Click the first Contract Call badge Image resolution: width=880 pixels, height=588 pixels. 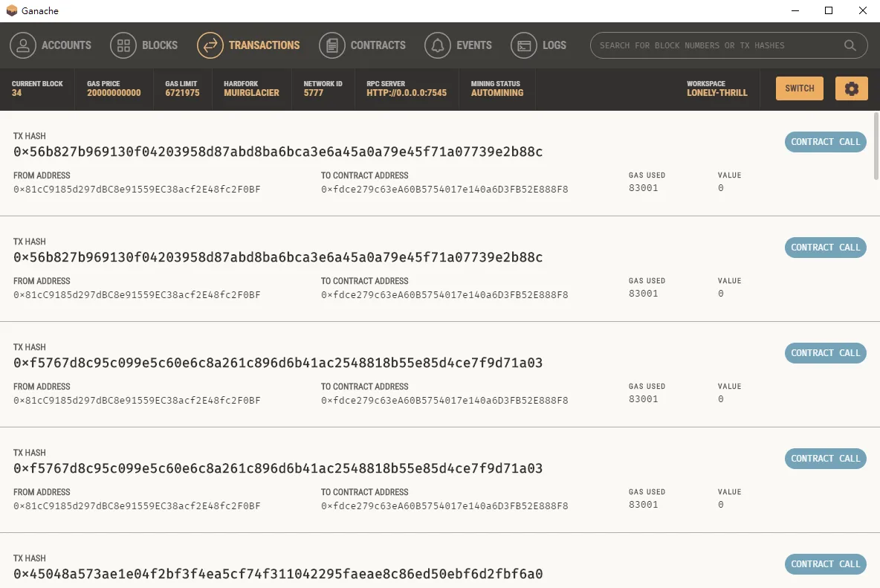pos(825,142)
